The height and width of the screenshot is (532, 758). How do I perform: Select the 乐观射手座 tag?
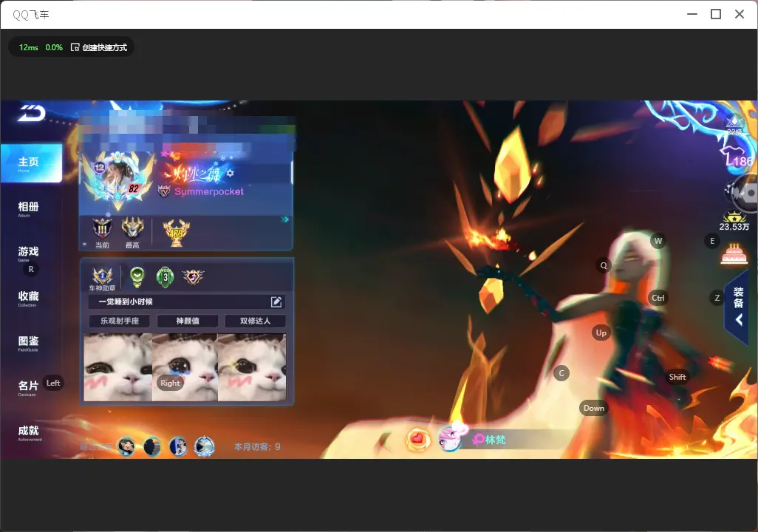tap(120, 321)
